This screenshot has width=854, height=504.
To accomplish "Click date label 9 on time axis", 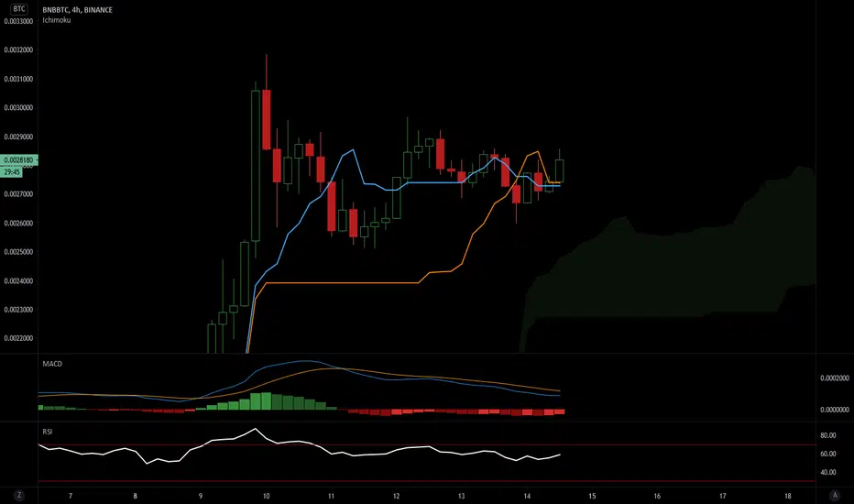I will 201,496.
